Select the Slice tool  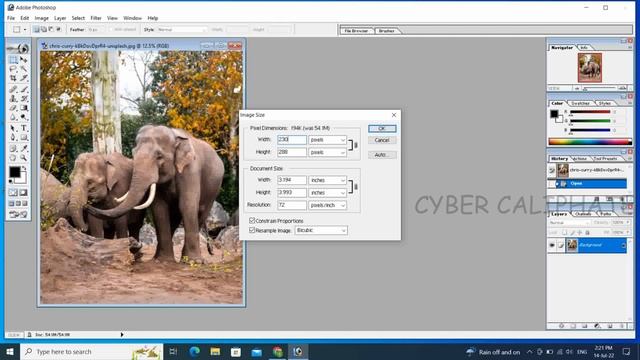coord(24,78)
